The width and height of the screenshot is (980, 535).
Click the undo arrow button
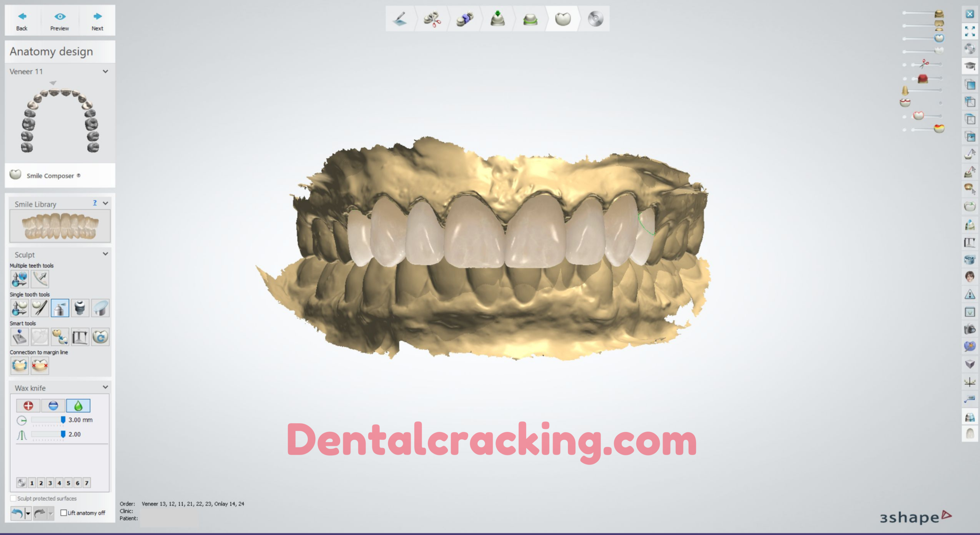(x=17, y=513)
